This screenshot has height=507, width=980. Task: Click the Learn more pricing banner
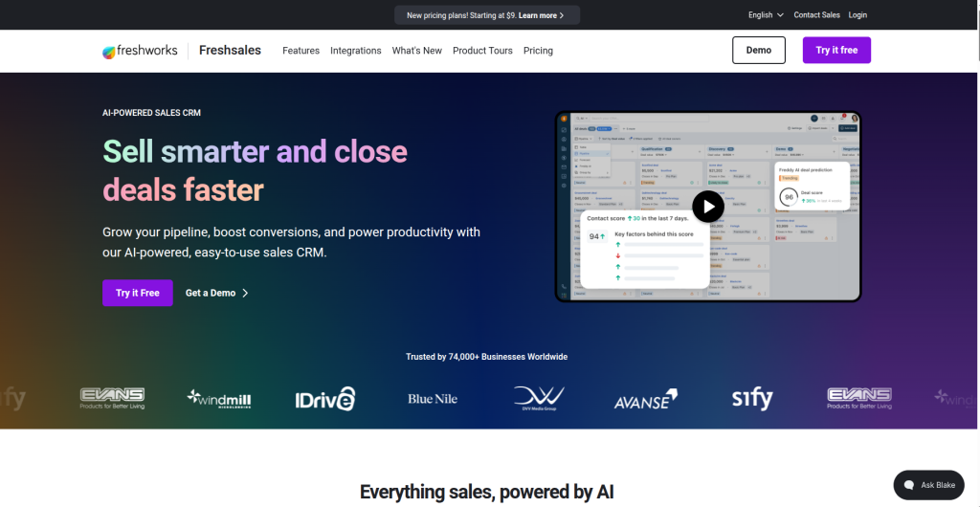[x=487, y=15]
